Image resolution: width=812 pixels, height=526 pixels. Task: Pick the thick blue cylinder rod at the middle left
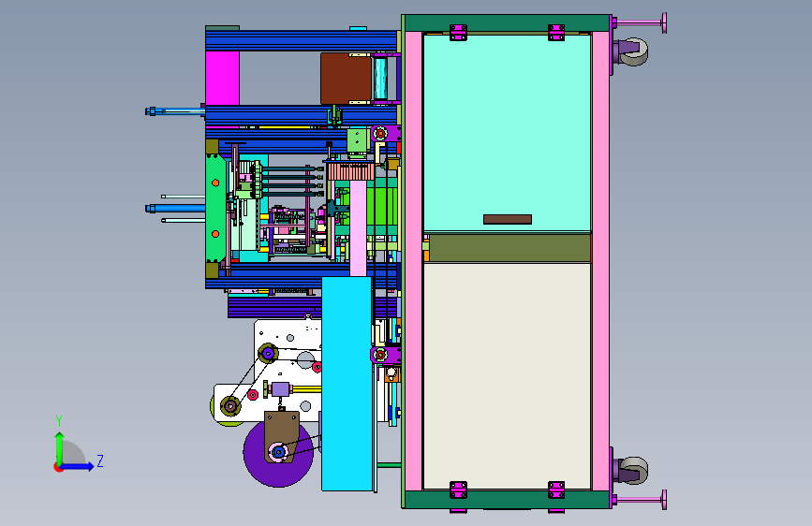point(175,209)
